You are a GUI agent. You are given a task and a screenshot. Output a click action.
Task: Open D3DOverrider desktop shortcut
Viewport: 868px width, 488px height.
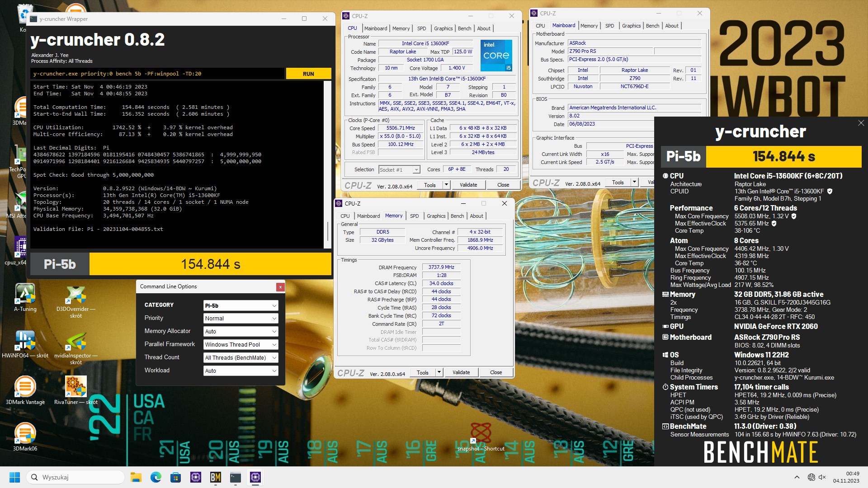(76, 300)
